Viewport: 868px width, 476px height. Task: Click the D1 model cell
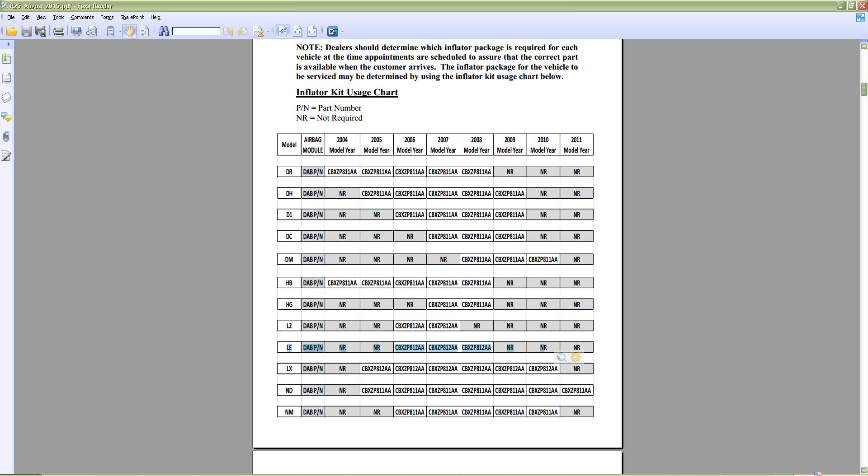click(x=289, y=215)
